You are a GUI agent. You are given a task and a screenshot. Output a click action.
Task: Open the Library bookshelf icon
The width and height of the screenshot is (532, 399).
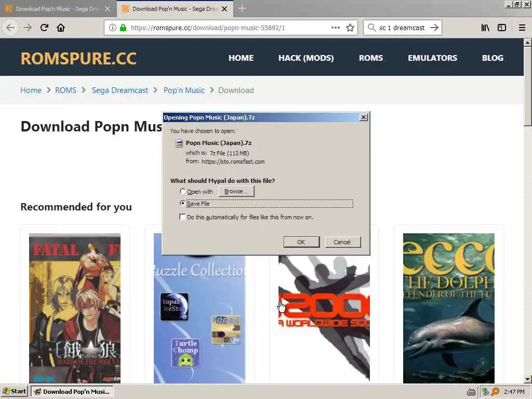click(x=485, y=28)
